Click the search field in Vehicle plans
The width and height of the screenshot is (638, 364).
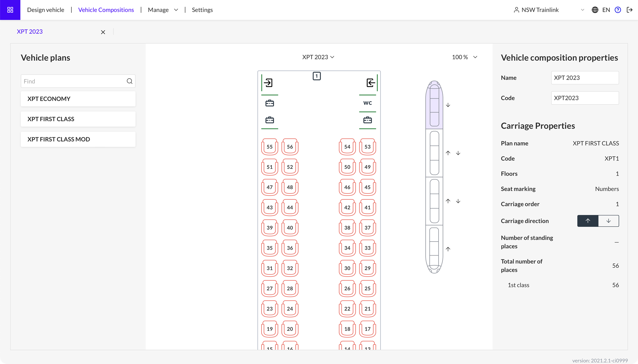pos(78,81)
